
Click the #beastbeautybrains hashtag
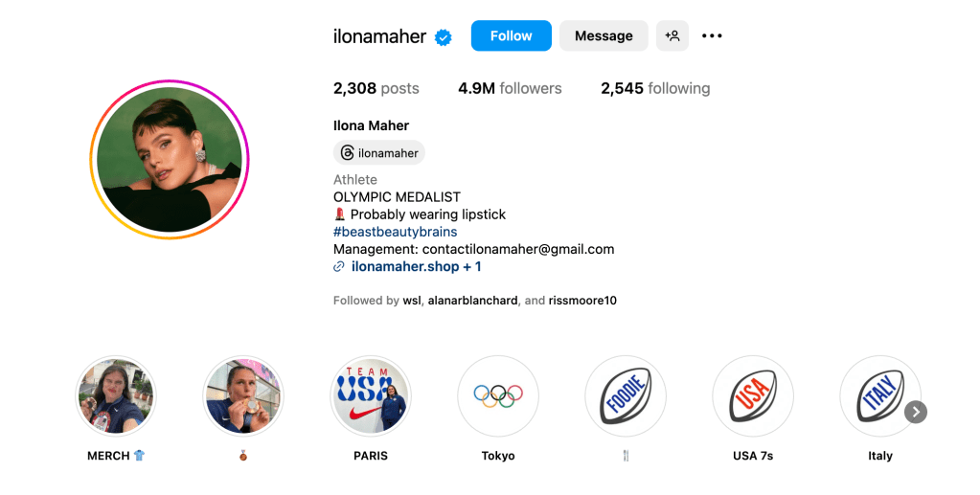[x=395, y=232]
